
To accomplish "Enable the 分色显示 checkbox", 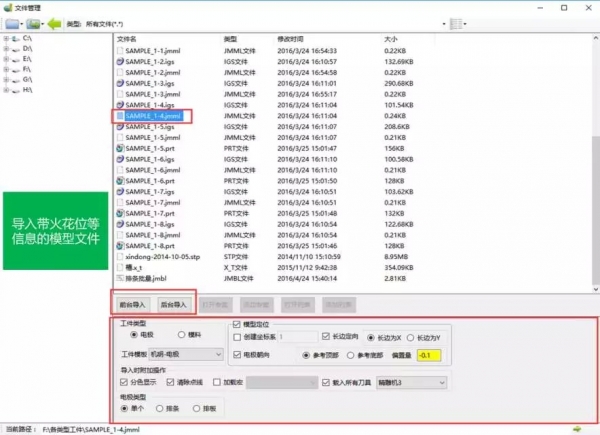I will tap(127, 381).
